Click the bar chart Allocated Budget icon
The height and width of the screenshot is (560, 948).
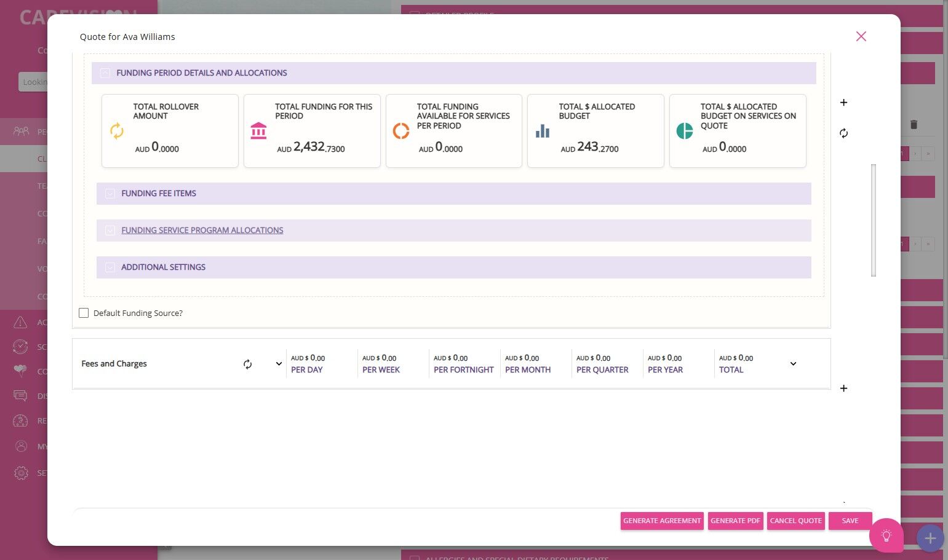[x=542, y=131]
